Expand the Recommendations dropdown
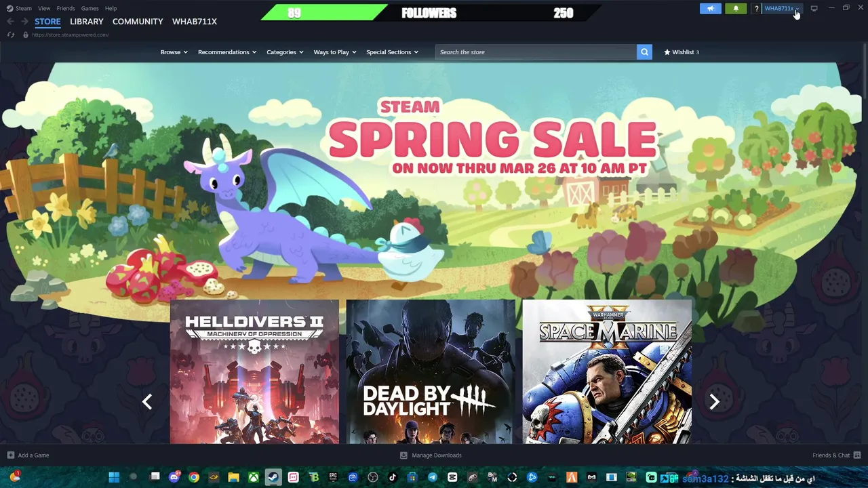This screenshot has height=488, width=868. coord(227,52)
